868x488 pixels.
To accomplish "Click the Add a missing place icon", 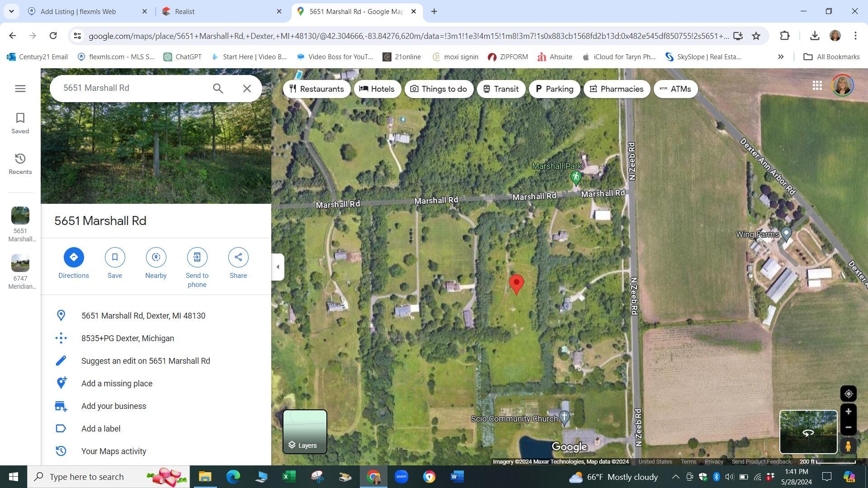I will (61, 383).
